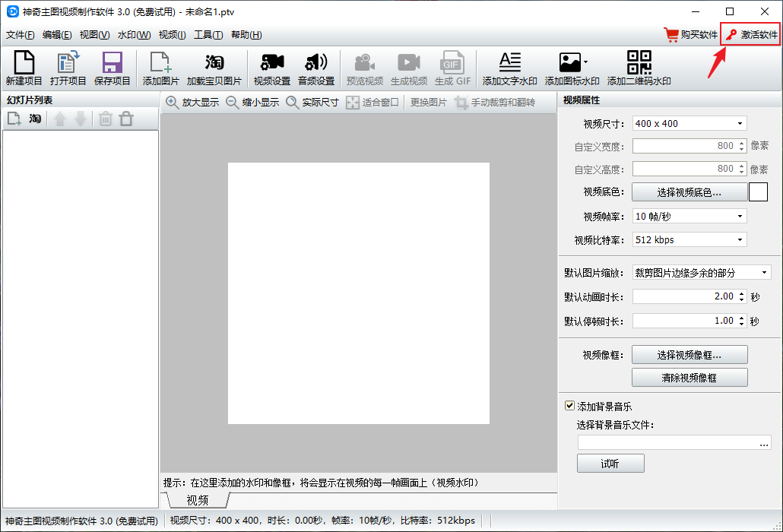Open the 视图(V) menu
This screenshot has width=783, height=532.
94,34
